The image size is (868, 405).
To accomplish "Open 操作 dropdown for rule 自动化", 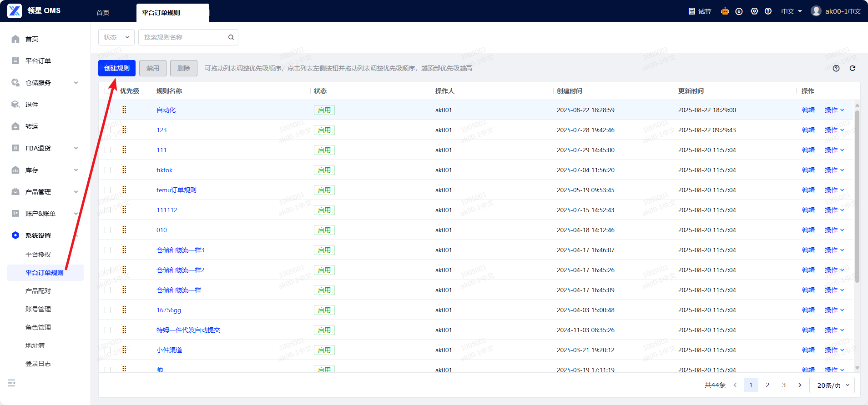I will 834,110.
